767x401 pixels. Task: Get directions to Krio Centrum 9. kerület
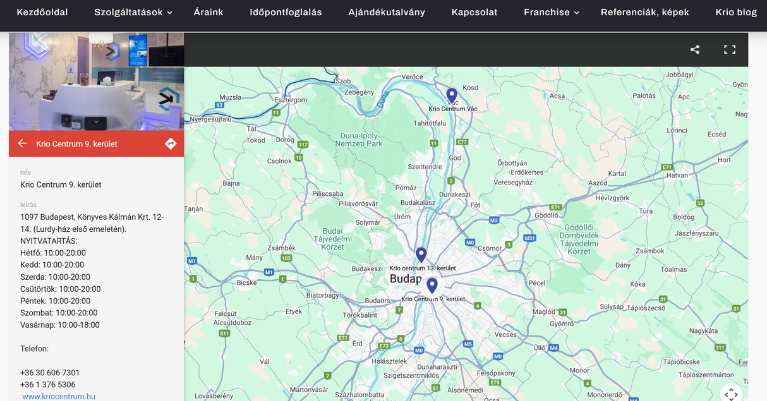[x=170, y=143]
